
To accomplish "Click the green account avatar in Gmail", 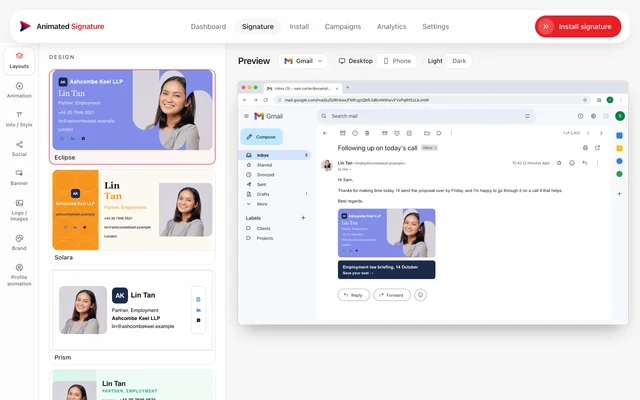I will point(620,116).
